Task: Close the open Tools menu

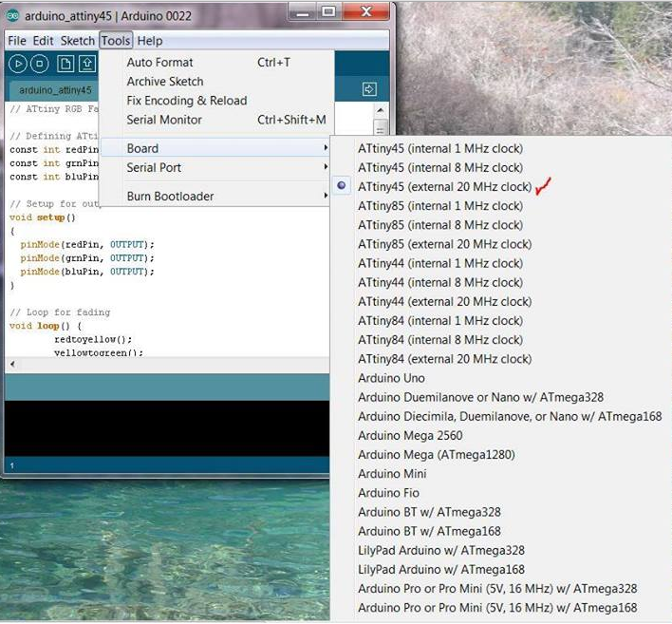Action: pyautogui.click(x=116, y=41)
